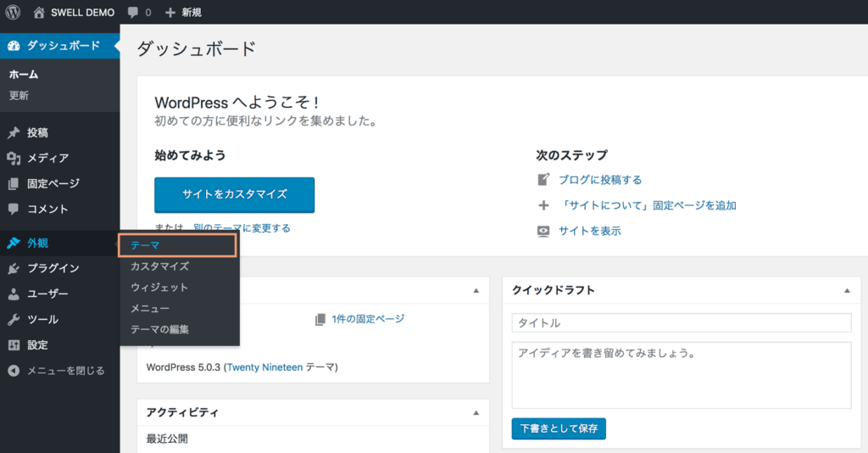Viewport: 868px width, 453px height.
Task: Click the home icon beside SWELL DEMO
Action: [39, 12]
